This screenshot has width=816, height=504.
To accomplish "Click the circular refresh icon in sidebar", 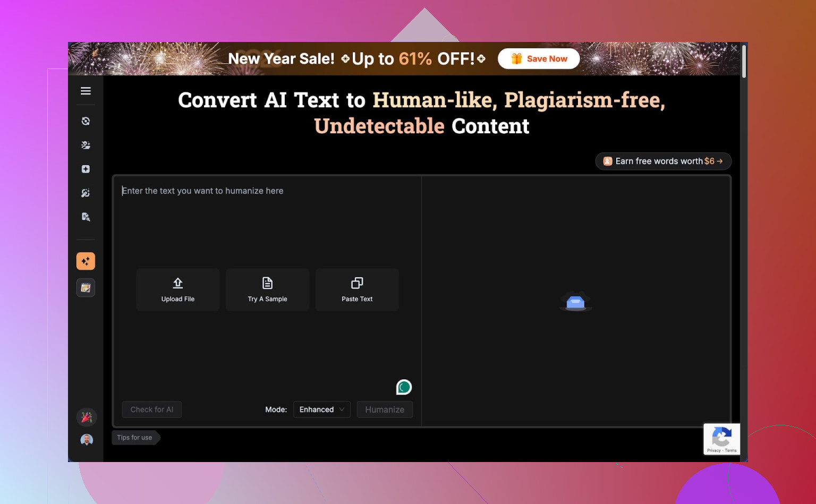I will pos(86,121).
